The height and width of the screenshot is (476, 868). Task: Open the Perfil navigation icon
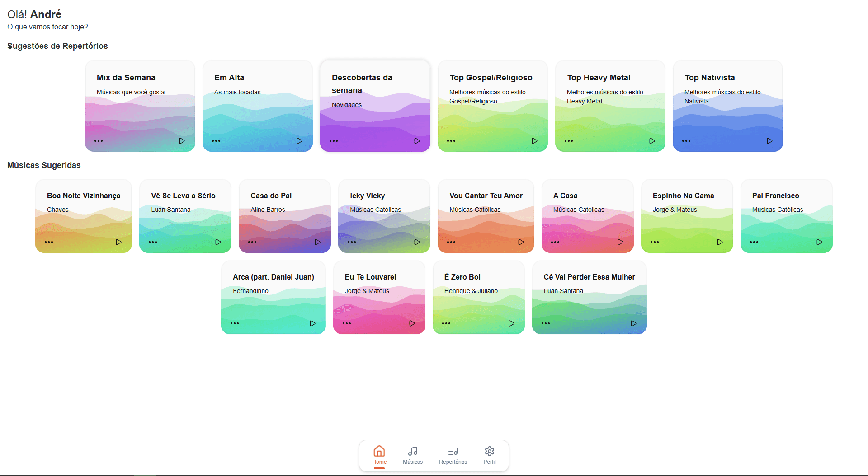(489, 455)
